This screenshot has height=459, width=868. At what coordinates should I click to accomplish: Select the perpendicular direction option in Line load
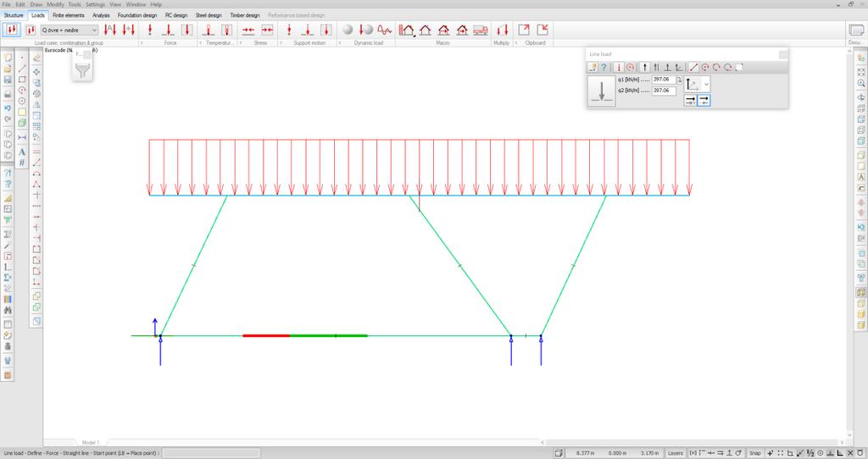coord(668,68)
